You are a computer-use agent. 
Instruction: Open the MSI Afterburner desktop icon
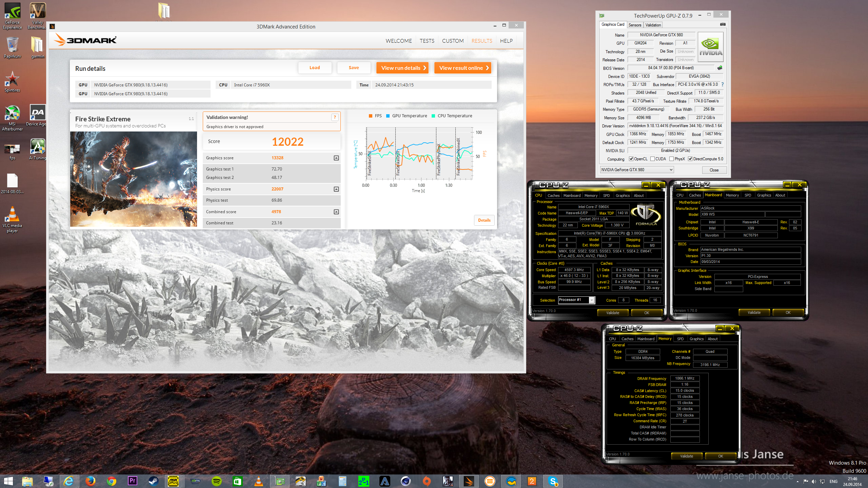(13, 118)
